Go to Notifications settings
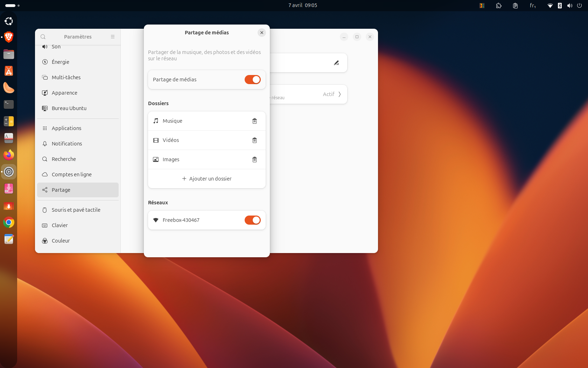 [67, 144]
